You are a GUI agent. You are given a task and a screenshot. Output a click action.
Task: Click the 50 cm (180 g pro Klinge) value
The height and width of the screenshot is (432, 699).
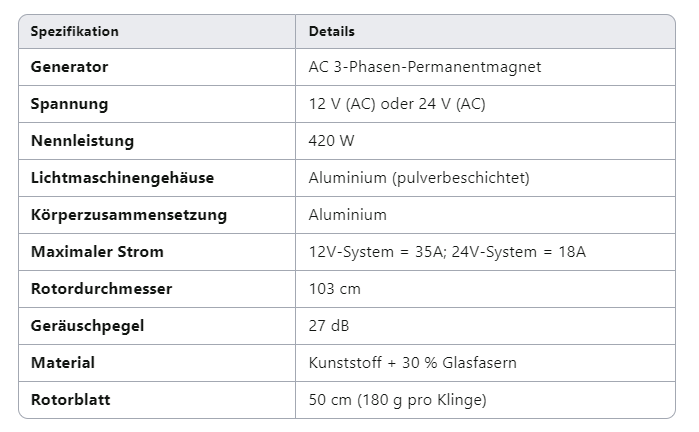coord(398,400)
